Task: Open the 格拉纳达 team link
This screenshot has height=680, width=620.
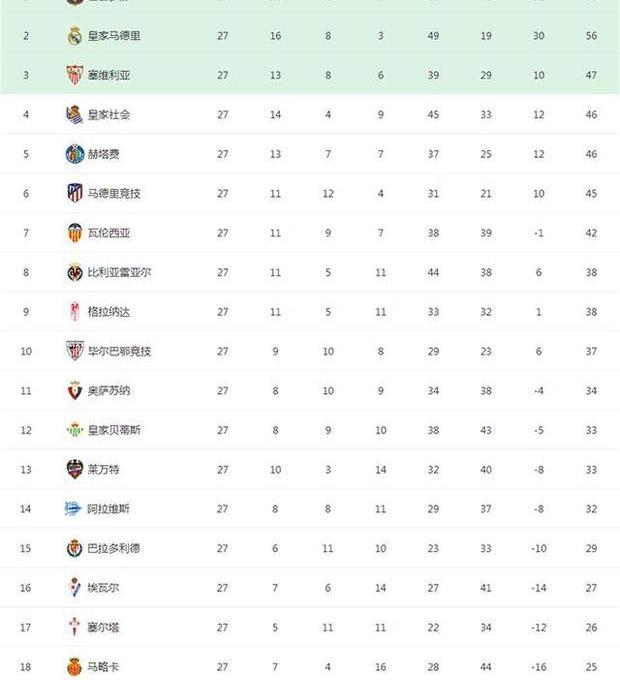Action: click(109, 312)
